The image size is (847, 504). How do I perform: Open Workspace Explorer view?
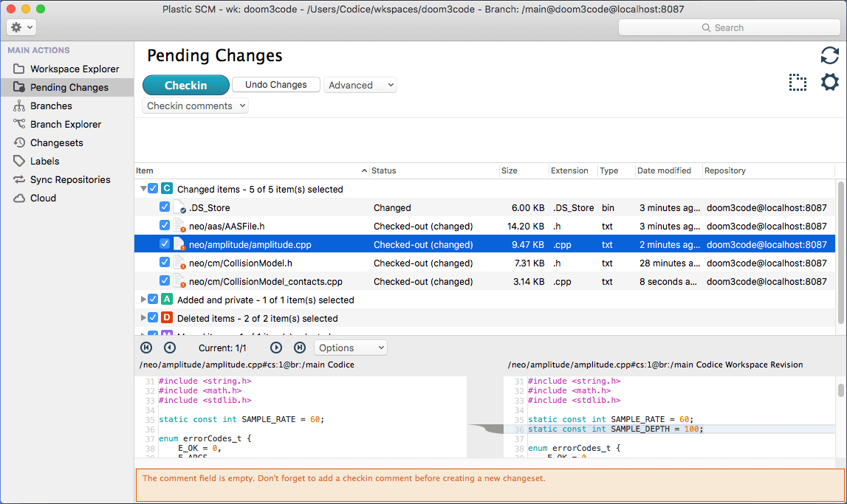click(x=67, y=69)
